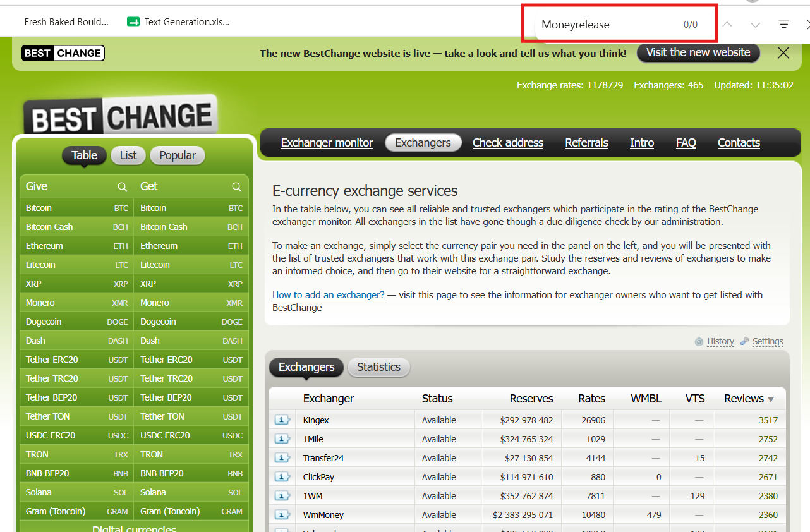Open the Check address page
This screenshot has width=810, height=532.
508,143
